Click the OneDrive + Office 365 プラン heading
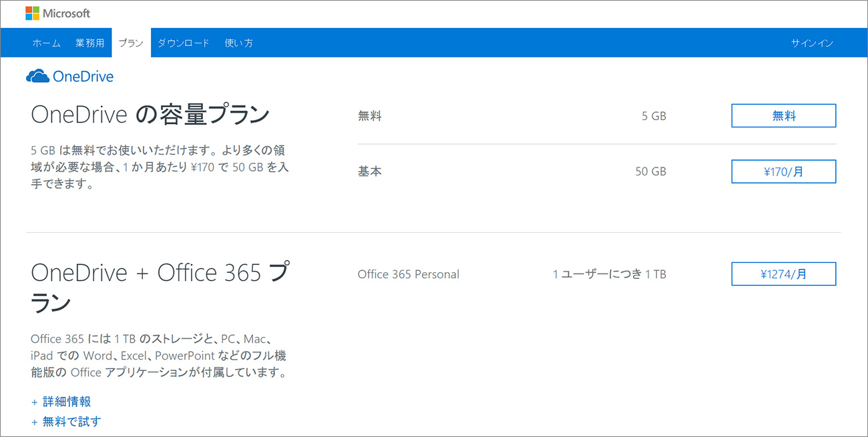Viewport: 868px width, 437px height. [160, 288]
